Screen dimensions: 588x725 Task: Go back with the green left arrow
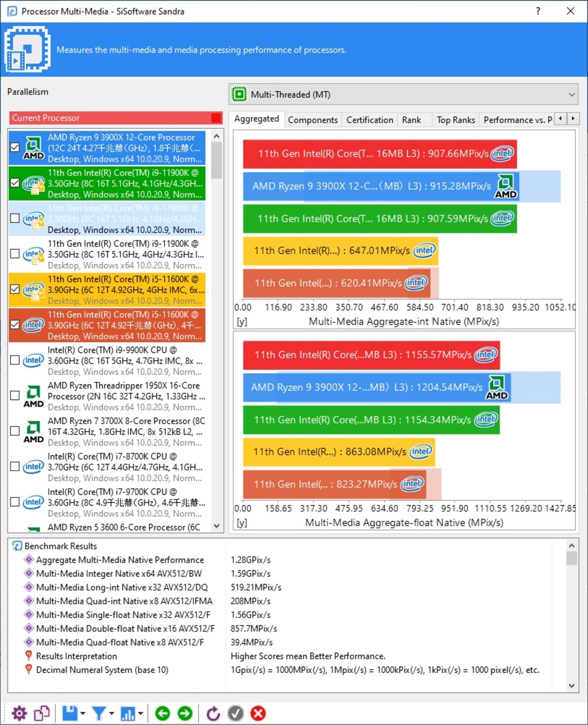(162, 713)
